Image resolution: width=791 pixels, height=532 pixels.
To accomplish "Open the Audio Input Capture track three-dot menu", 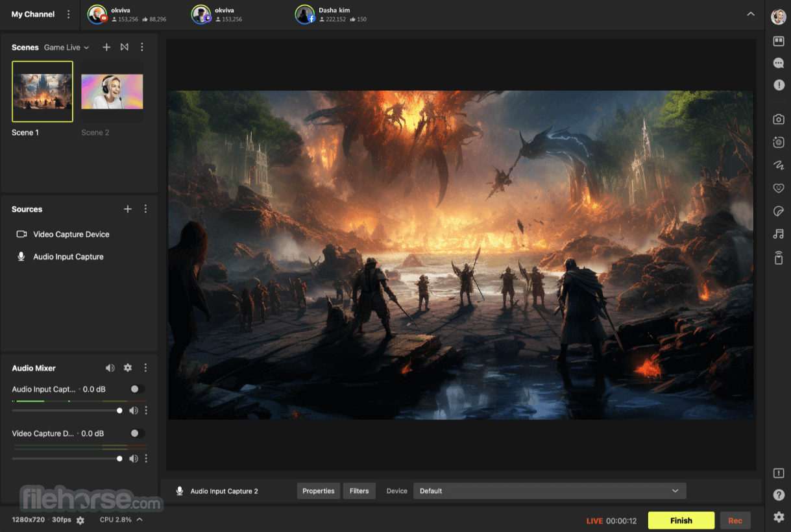I will tap(146, 411).
